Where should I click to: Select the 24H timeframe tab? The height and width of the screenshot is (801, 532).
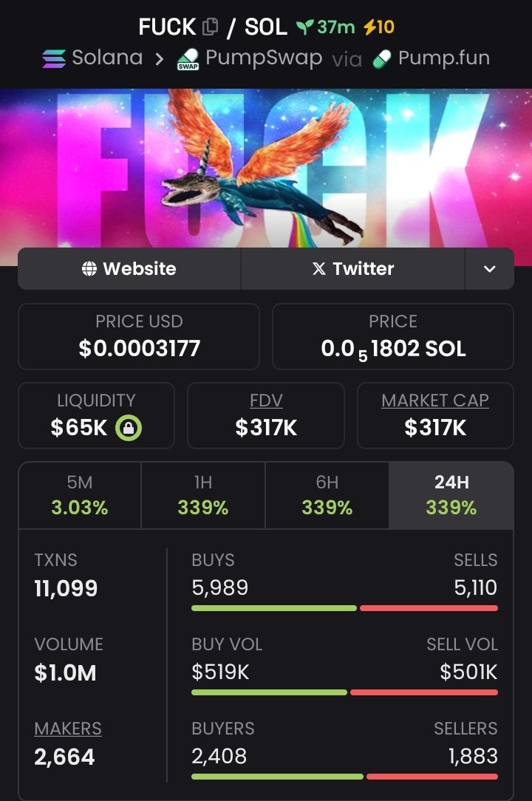451,495
